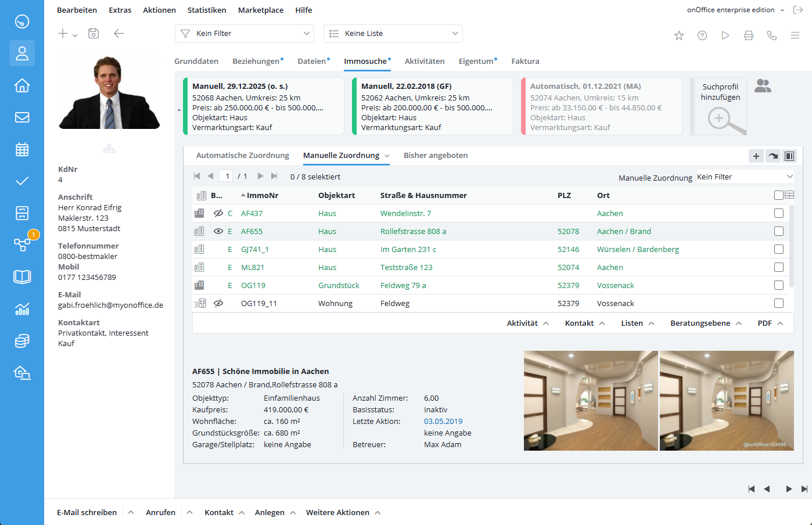This screenshot has width=812, height=525.
Task: Open the statistics chart icon in the sidebar
Action: coord(22,308)
